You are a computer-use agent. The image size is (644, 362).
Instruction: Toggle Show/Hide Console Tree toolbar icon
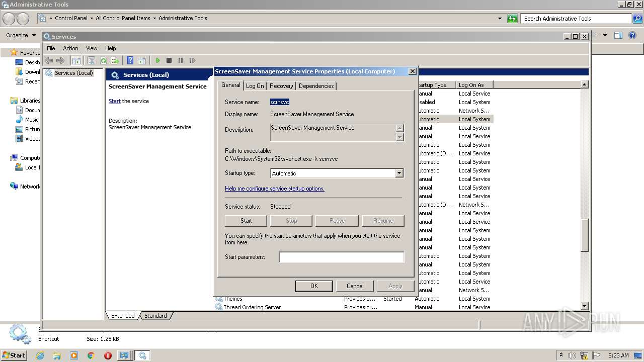tap(76, 60)
